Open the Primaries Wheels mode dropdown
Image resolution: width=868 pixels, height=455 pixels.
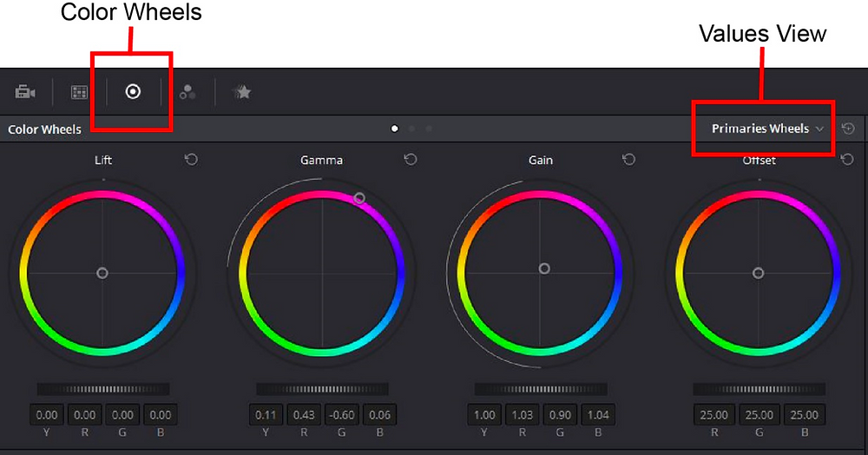click(767, 129)
